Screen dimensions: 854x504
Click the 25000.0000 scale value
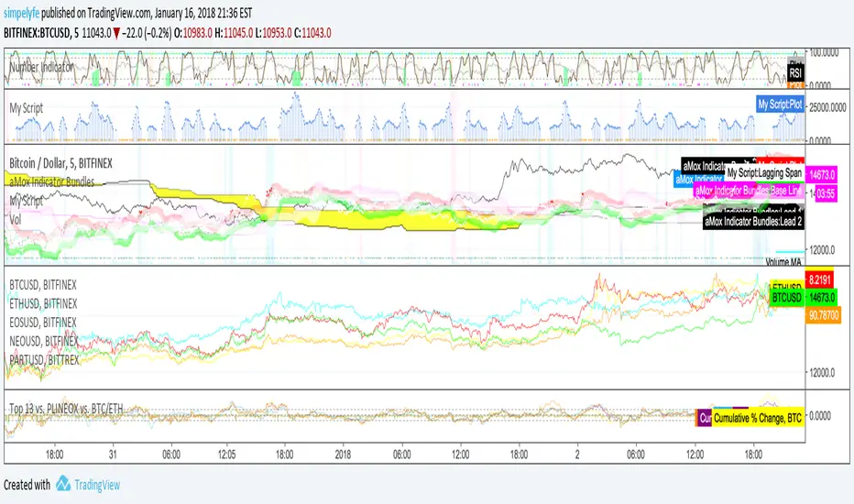point(827,107)
